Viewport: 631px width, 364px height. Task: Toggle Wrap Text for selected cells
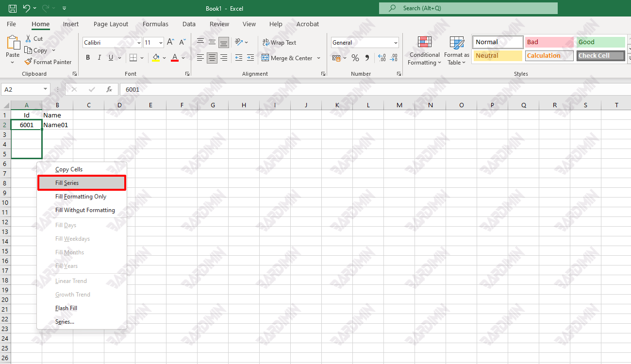coord(279,43)
